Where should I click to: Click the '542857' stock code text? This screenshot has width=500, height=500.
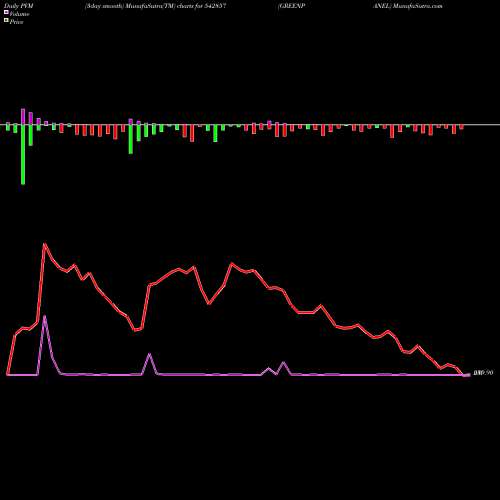click(x=216, y=6)
